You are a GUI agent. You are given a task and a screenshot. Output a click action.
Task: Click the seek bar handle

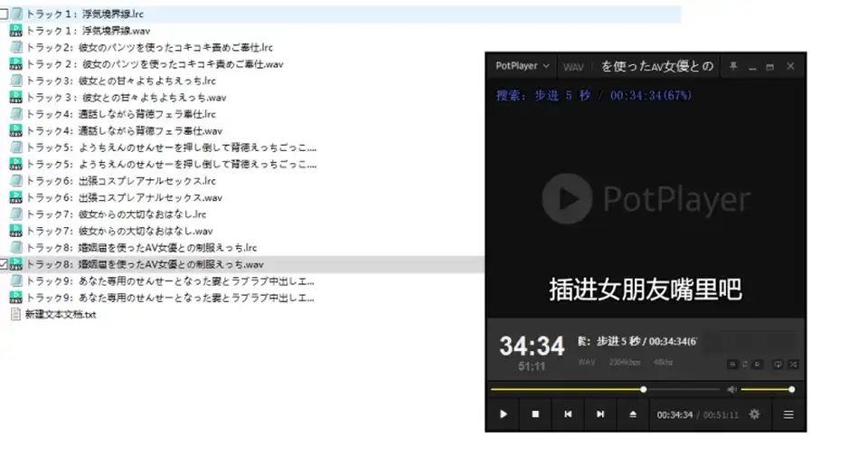(643, 389)
